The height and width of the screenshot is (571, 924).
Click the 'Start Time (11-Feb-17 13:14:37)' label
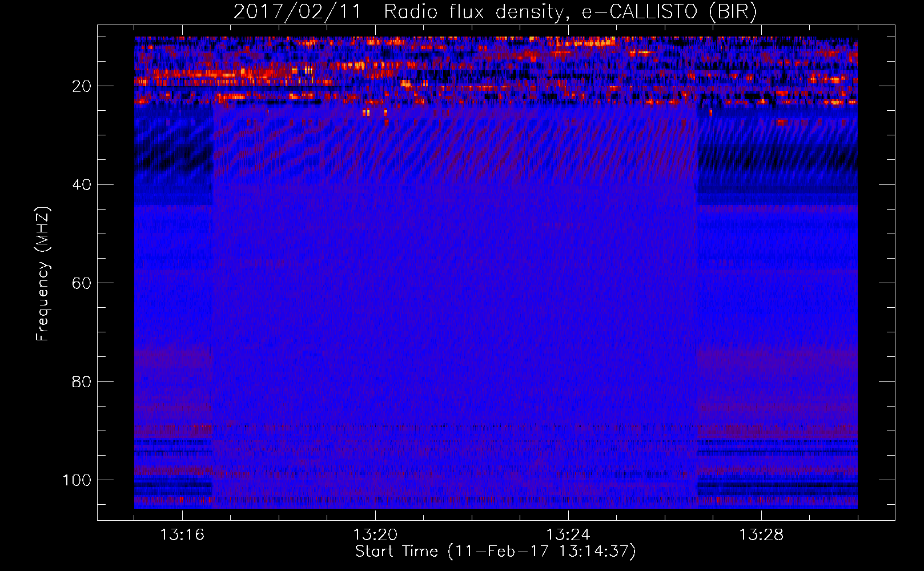pos(495,552)
